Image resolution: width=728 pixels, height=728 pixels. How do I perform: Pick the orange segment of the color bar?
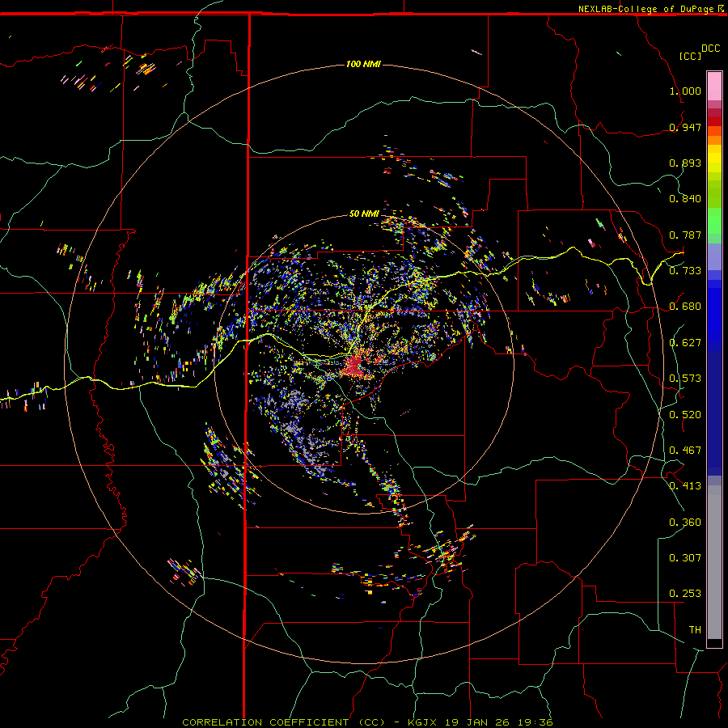[x=714, y=140]
